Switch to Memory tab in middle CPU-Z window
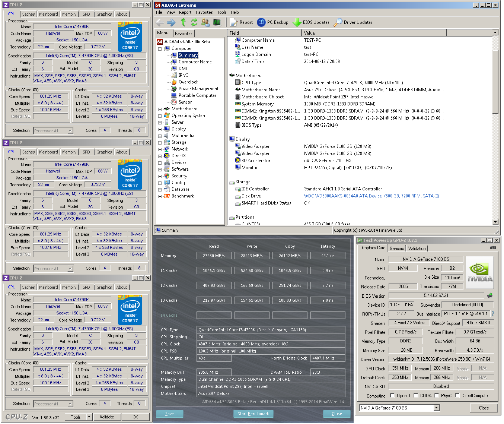The height and width of the screenshot is (424, 504). pyautogui.click(x=69, y=152)
